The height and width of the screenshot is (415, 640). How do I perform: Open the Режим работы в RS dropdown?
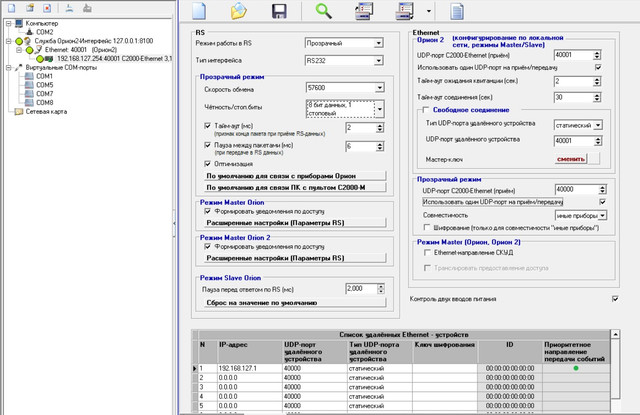pos(378,43)
